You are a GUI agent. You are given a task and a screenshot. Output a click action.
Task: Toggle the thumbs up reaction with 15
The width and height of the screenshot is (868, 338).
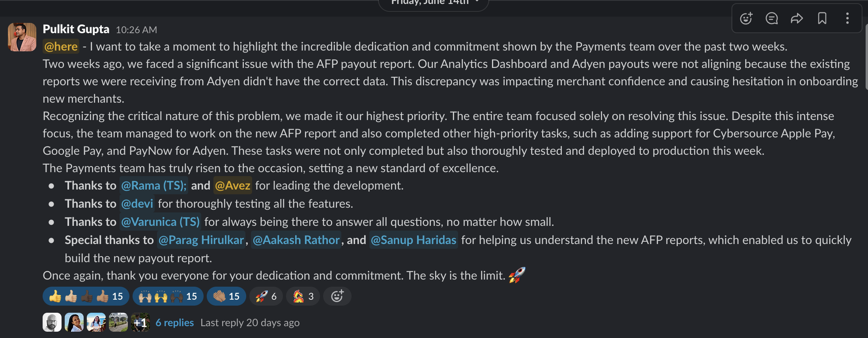[86, 296]
